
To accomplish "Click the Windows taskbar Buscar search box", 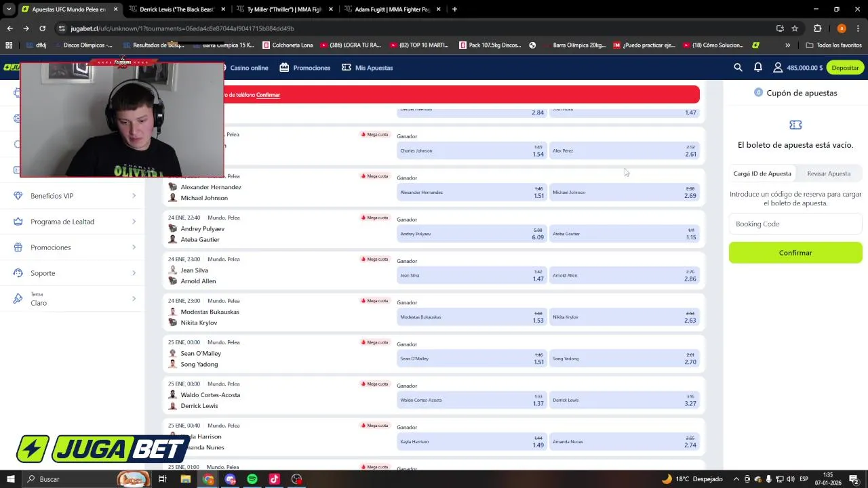I will pyautogui.click(x=87, y=479).
